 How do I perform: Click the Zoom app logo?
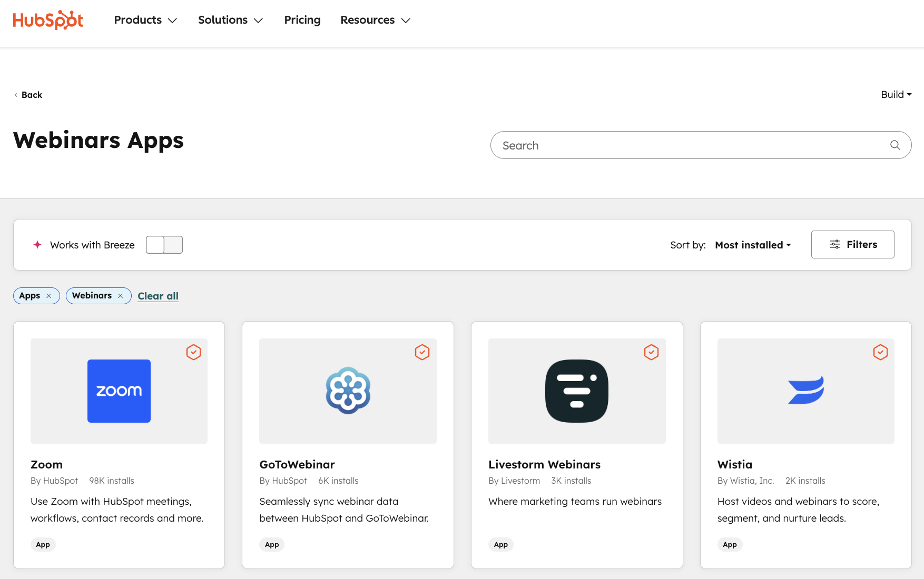tap(119, 391)
